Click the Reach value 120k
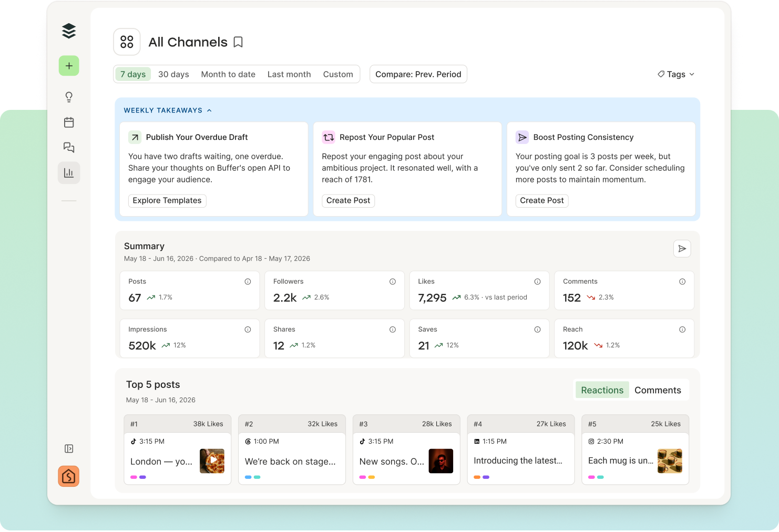779x532 pixels. [575, 346]
